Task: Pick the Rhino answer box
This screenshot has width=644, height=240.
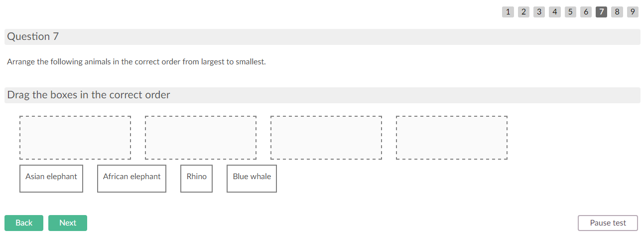Action: coord(196,178)
